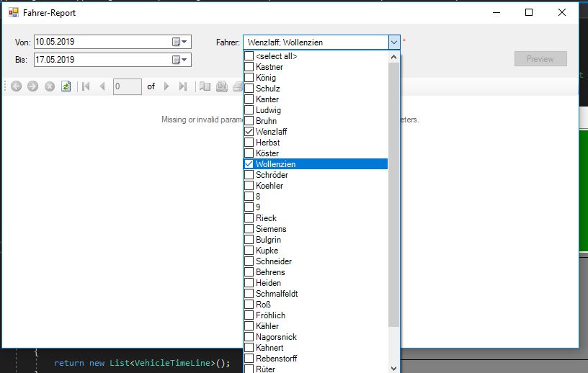Check the Kupke driver checkbox
Screen dimensions: 588x373
tap(249, 251)
